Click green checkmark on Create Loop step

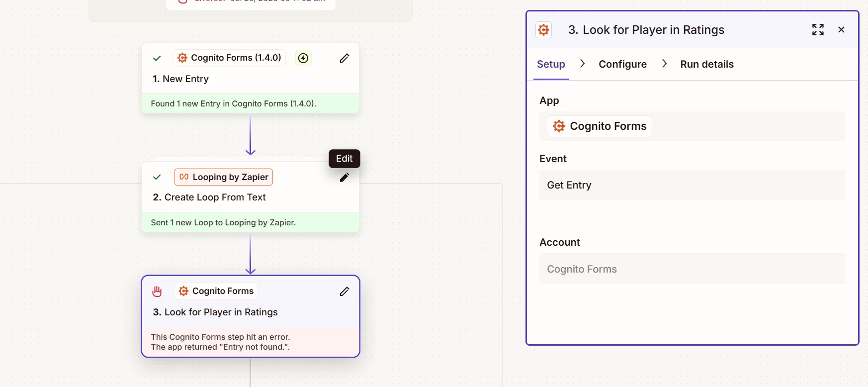157,177
